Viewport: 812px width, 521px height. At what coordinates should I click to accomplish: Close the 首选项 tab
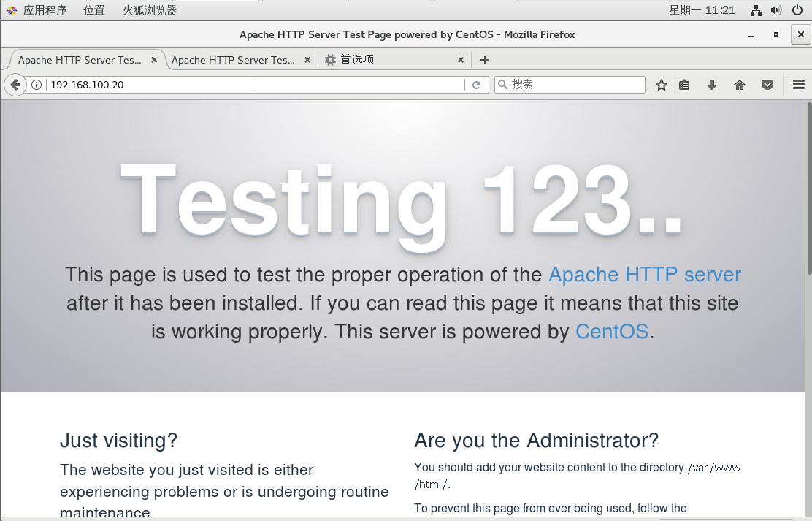pos(460,60)
